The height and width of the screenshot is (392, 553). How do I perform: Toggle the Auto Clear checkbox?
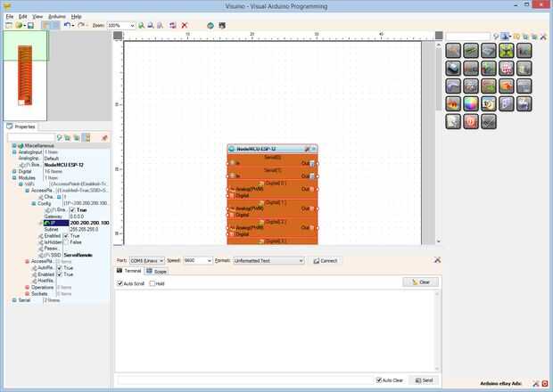379,380
